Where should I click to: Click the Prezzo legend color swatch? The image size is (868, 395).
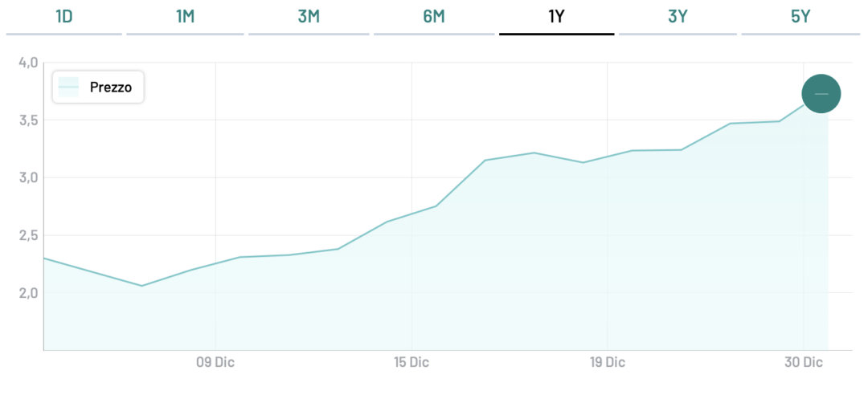tap(69, 87)
